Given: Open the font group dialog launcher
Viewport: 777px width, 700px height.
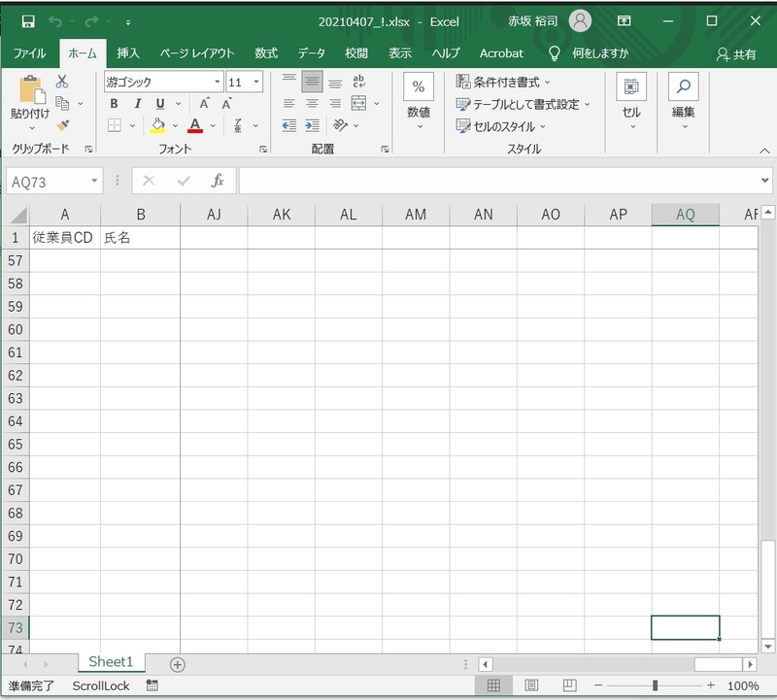Looking at the screenshot, I should click(x=263, y=149).
